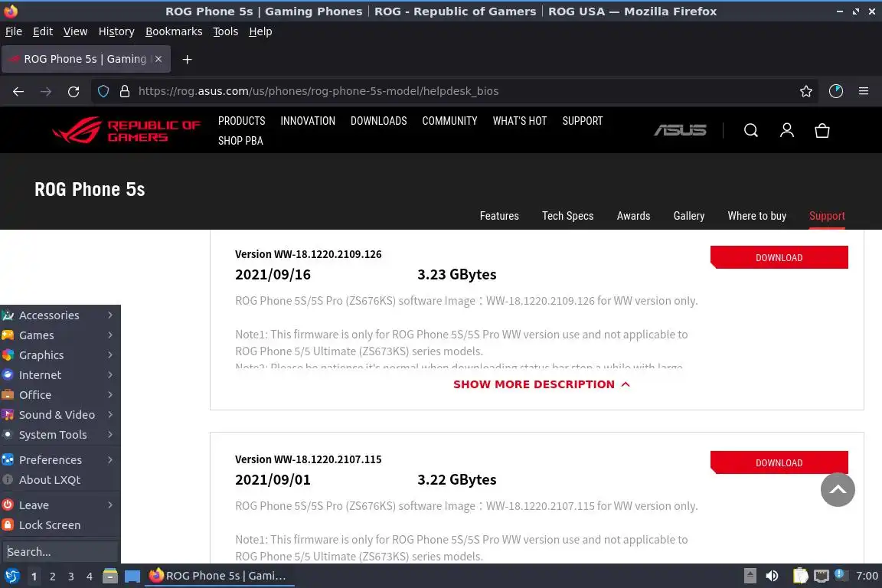The height and width of the screenshot is (588, 882).
Task: Click the Firefox extension toolbar icon
Action: 835,91
